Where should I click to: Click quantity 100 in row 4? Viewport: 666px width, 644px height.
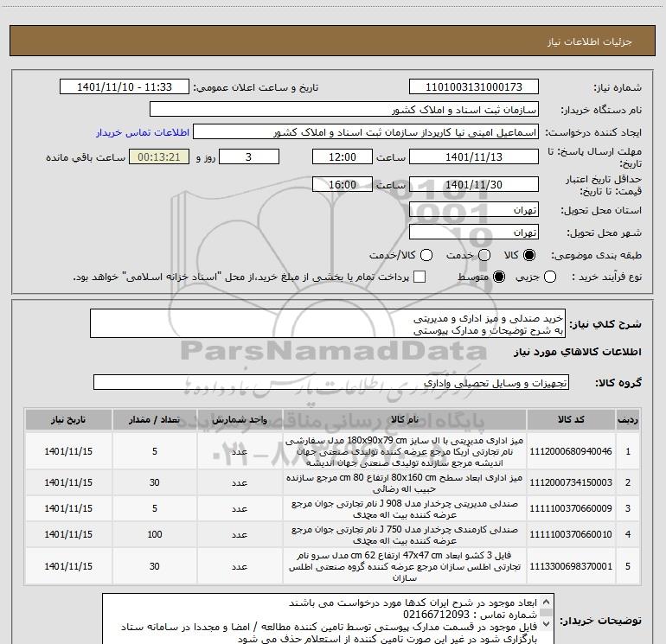click(155, 534)
